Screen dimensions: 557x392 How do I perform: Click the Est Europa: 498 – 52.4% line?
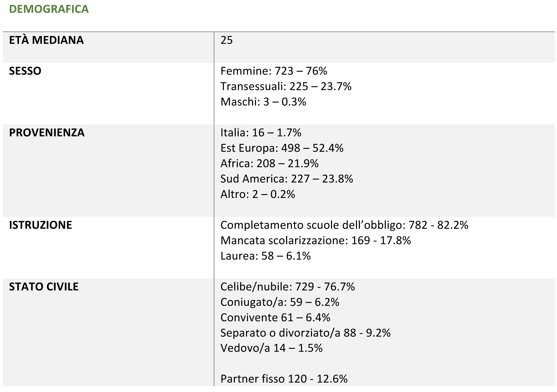(x=282, y=148)
